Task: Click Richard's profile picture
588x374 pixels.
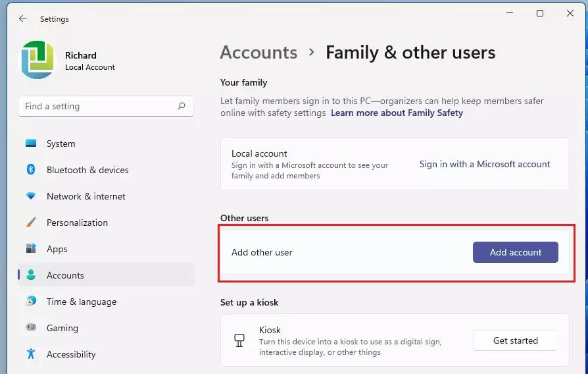Action: point(37,61)
